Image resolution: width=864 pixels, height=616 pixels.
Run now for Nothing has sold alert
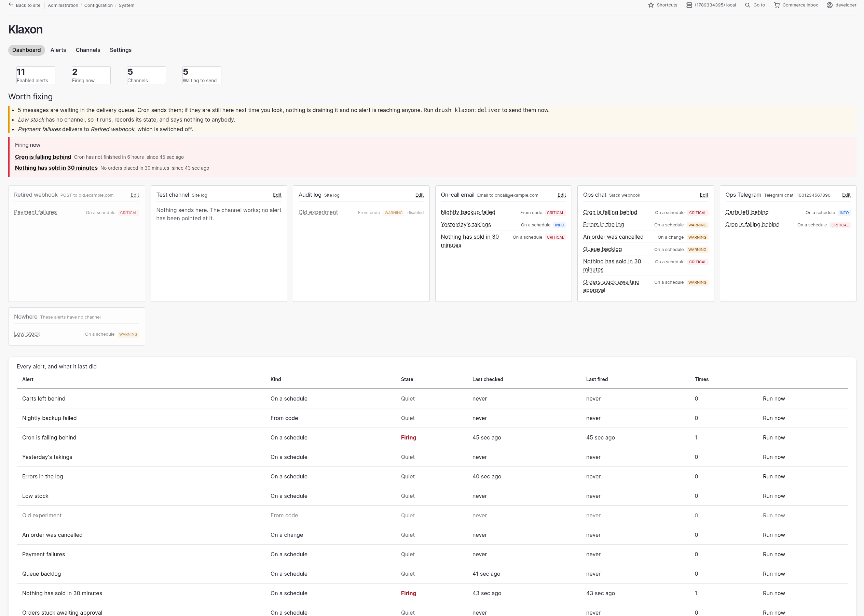point(774,593)
